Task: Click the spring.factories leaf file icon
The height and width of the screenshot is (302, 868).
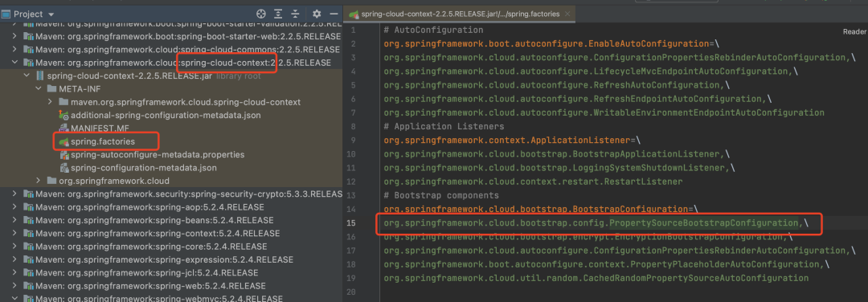Action: (63, 142)
